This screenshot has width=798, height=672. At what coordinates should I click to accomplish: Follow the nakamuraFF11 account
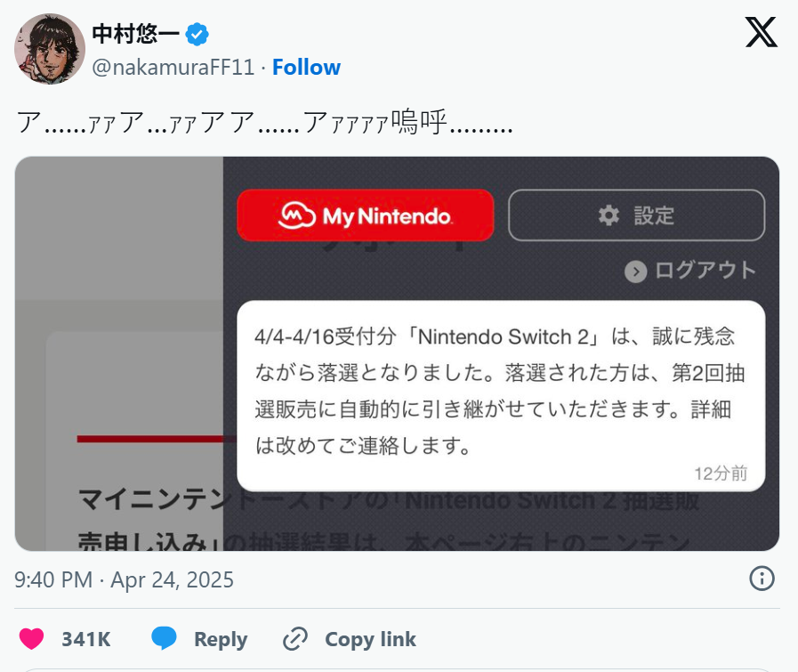(x=306, y=68)
